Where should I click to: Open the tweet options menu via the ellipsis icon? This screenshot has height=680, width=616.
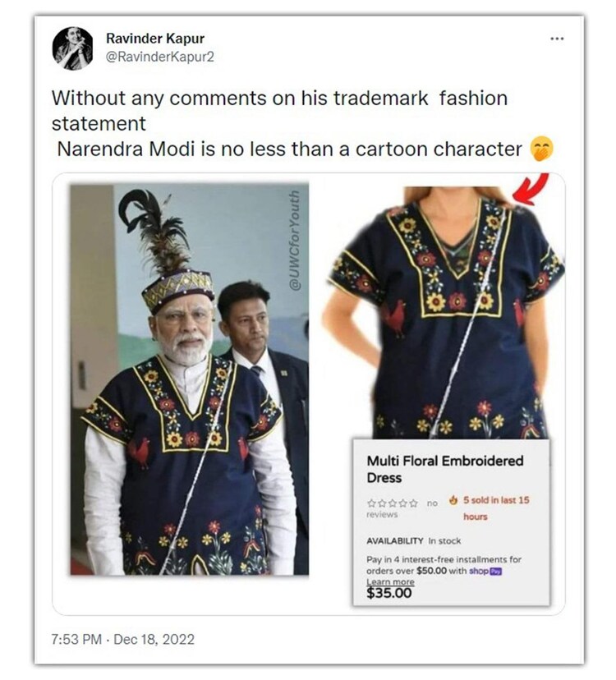558,37
